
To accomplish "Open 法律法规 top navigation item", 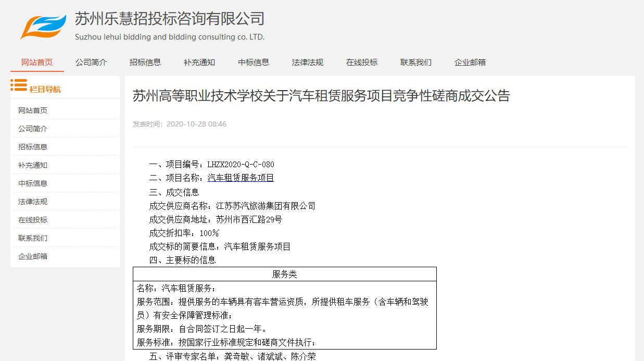I will [x=308, y=62].
